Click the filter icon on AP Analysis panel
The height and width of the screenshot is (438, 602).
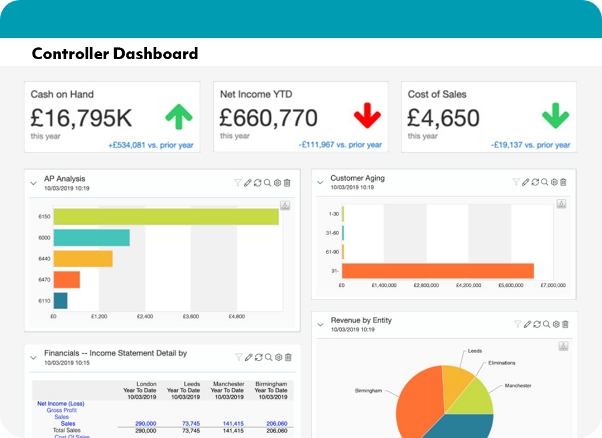point(238,183)
